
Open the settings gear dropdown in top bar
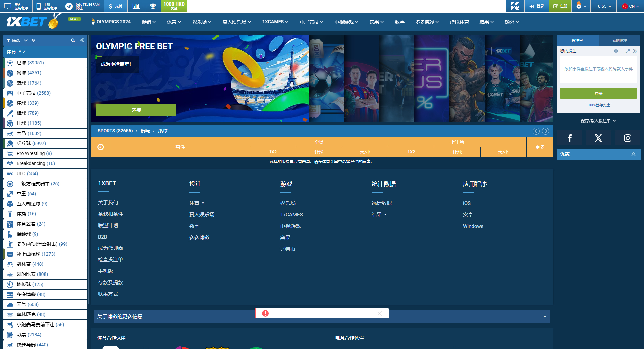[x=581, y=6]
